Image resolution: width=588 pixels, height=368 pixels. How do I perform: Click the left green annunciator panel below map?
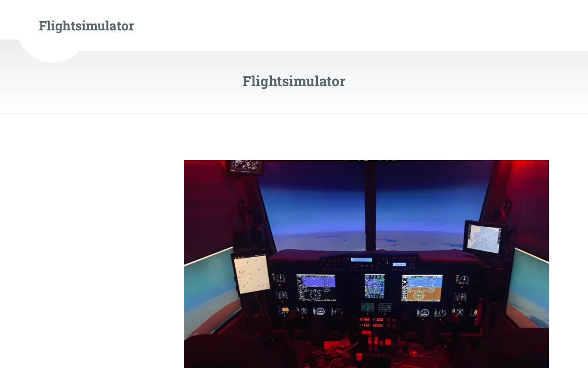368,307
